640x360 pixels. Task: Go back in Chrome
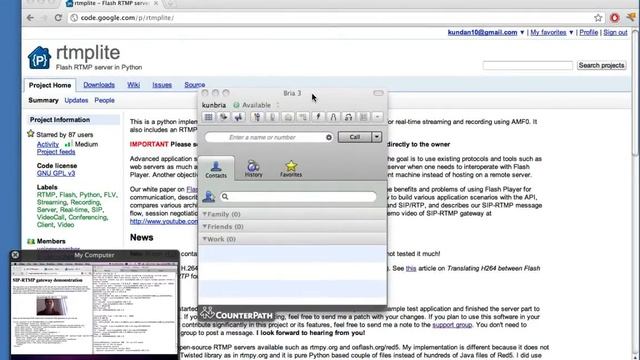pos(31,18)
